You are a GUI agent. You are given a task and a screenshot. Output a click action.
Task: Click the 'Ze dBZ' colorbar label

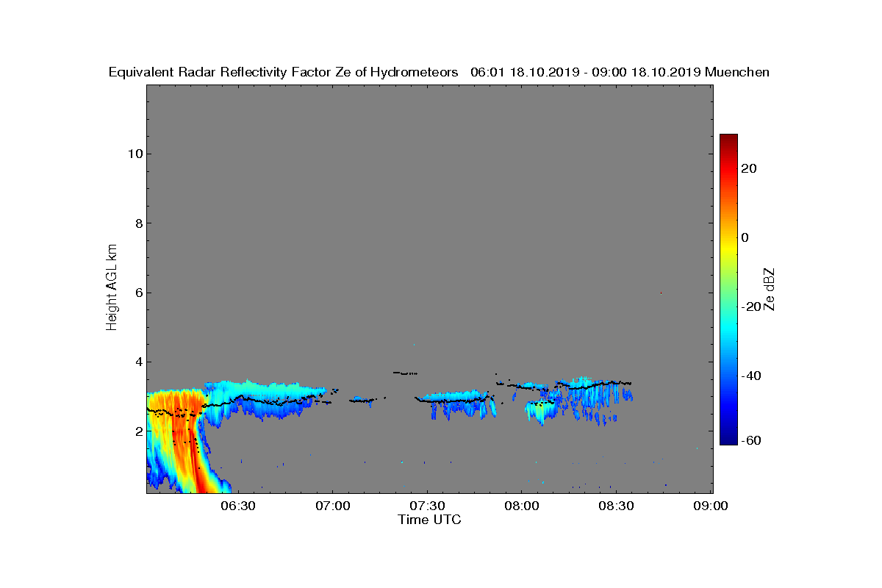(769, 289)
